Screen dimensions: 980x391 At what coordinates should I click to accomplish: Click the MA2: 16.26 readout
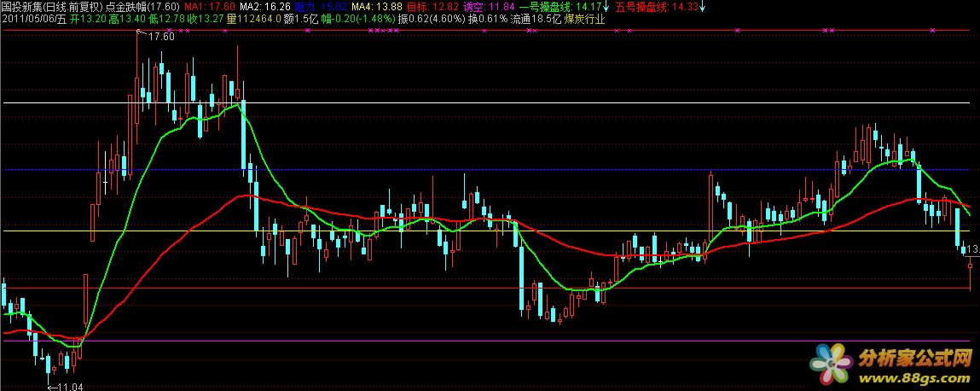tap(265, 8)
